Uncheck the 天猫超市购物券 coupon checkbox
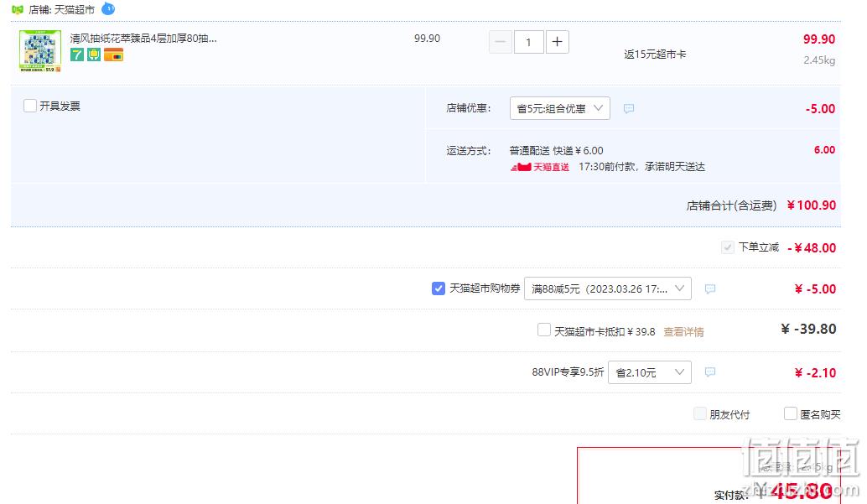The image size is (867, 504). (439, 288)
